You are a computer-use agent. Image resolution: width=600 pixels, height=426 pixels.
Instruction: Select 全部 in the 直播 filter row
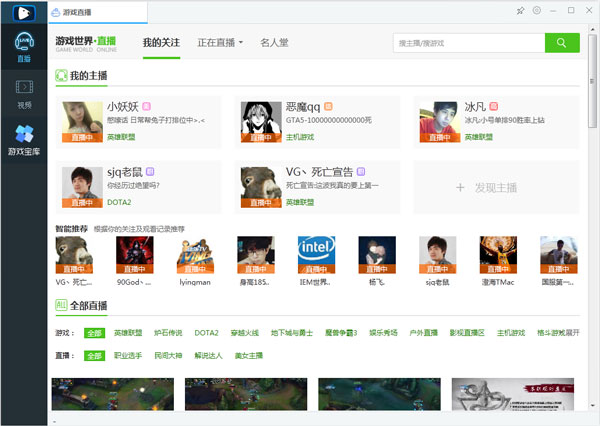(95, 356)
